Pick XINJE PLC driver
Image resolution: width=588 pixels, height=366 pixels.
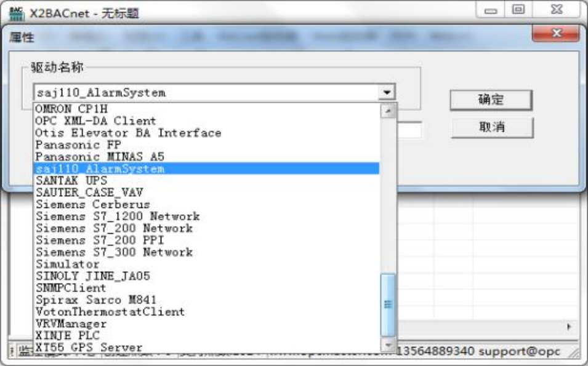point(207,336)
